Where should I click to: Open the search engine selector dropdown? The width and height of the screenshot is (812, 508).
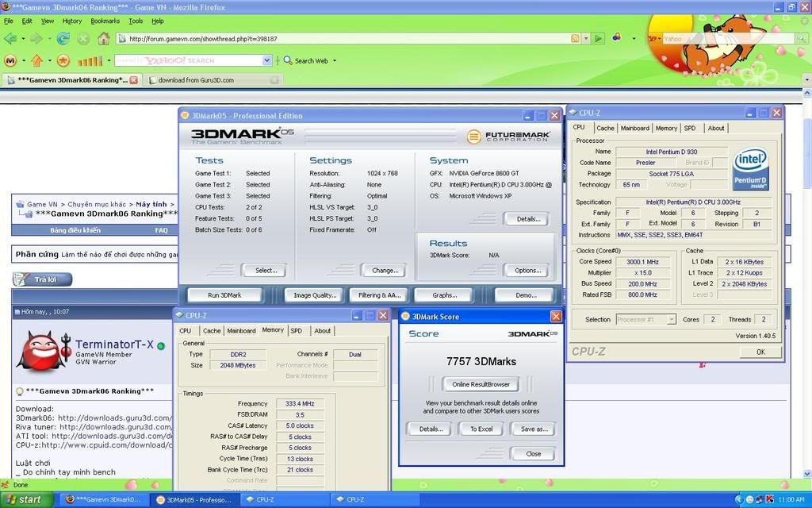click(x=654, y=38)
